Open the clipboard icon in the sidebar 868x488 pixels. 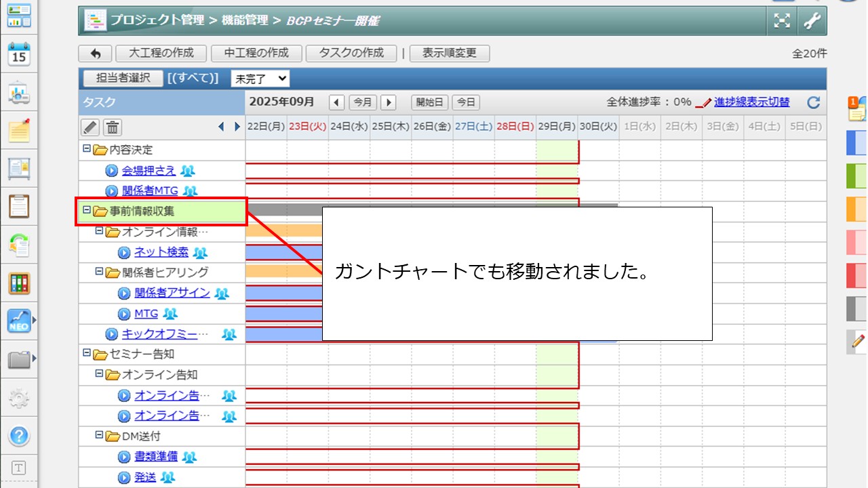[x=19, y=205]
